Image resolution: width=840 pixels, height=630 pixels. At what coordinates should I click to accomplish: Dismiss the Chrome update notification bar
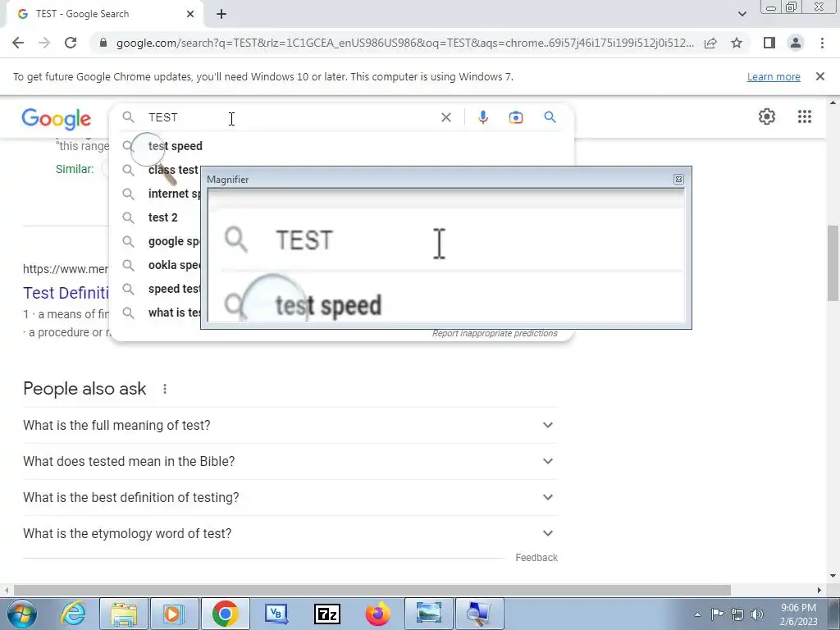(819, 76)
